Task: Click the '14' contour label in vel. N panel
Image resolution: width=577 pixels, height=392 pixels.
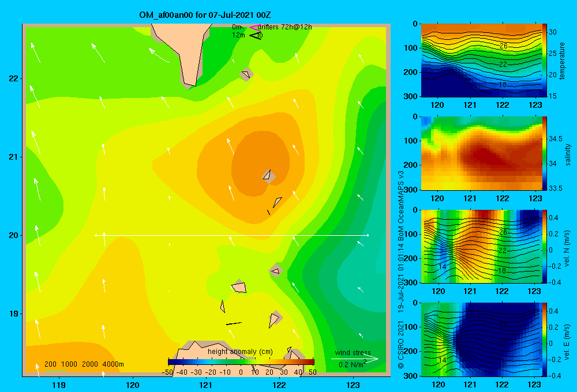Action: tap(443, 266)
